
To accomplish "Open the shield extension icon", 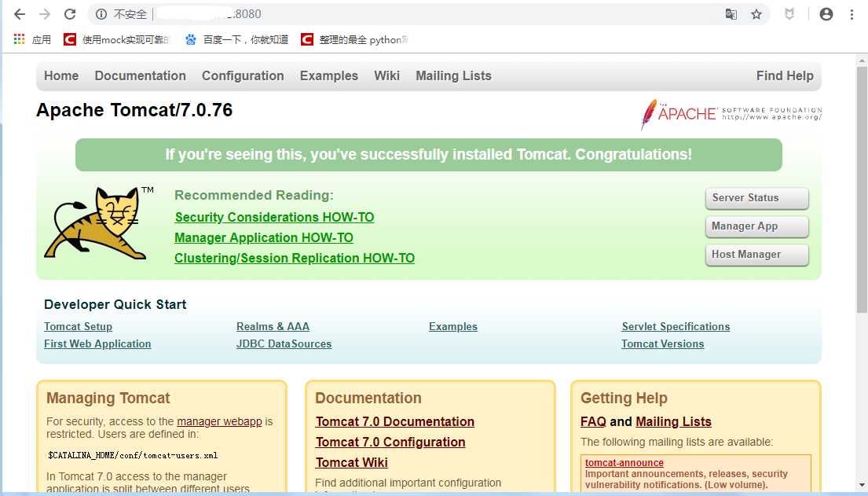I will click(789, 14).
